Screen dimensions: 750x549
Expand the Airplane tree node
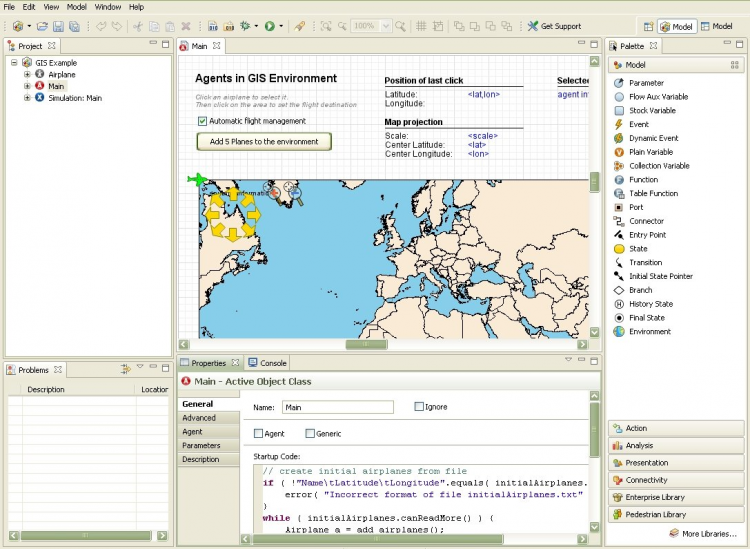coord(27,74)
